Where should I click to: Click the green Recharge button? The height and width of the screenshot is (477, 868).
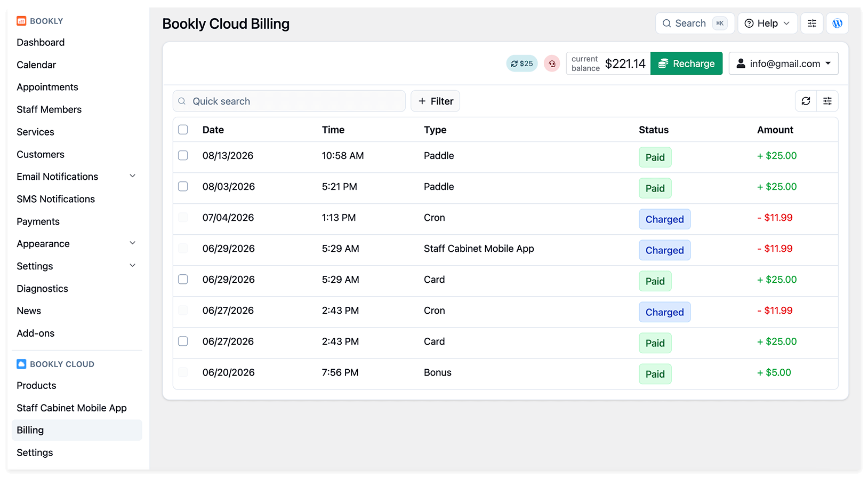(x=687, y=63)
